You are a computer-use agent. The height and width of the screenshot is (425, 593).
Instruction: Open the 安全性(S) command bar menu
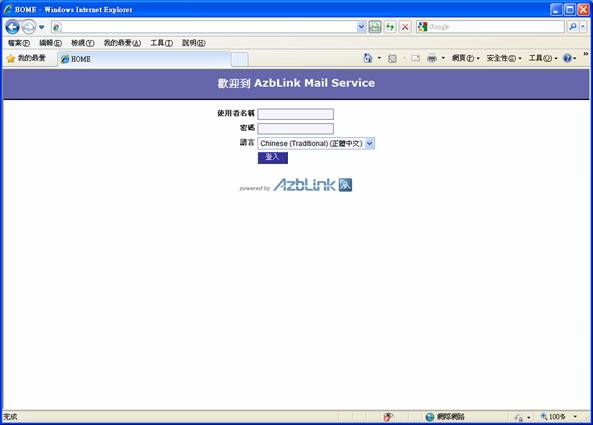(x=504, y=58)
